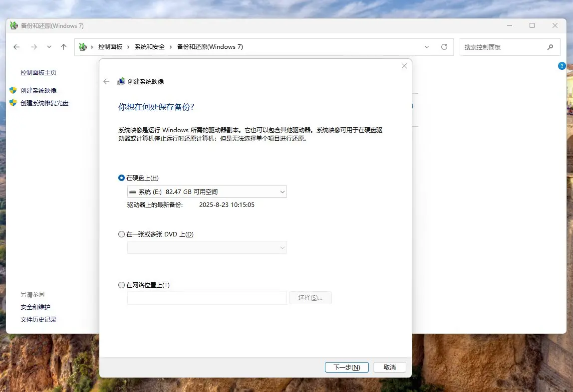
Task: Click 下一步(N) to continue
Action: [347, 367]
